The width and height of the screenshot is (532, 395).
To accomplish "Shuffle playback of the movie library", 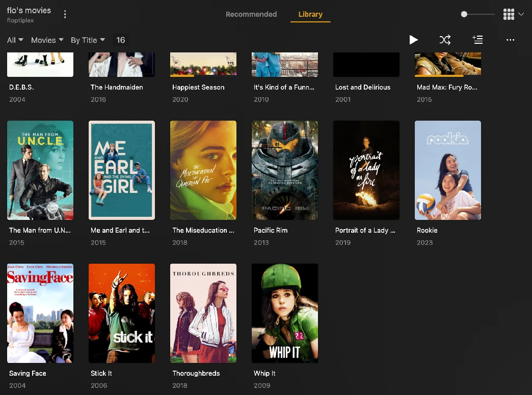I will 445,40.
